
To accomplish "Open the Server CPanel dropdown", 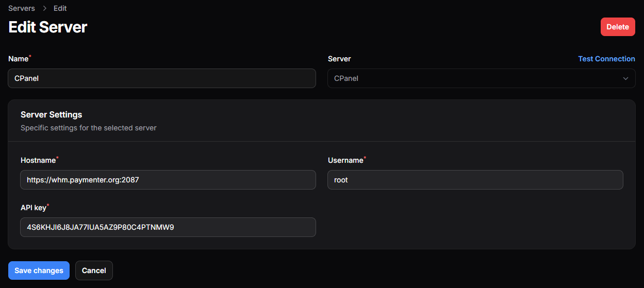I will click(x=481, y=79).
